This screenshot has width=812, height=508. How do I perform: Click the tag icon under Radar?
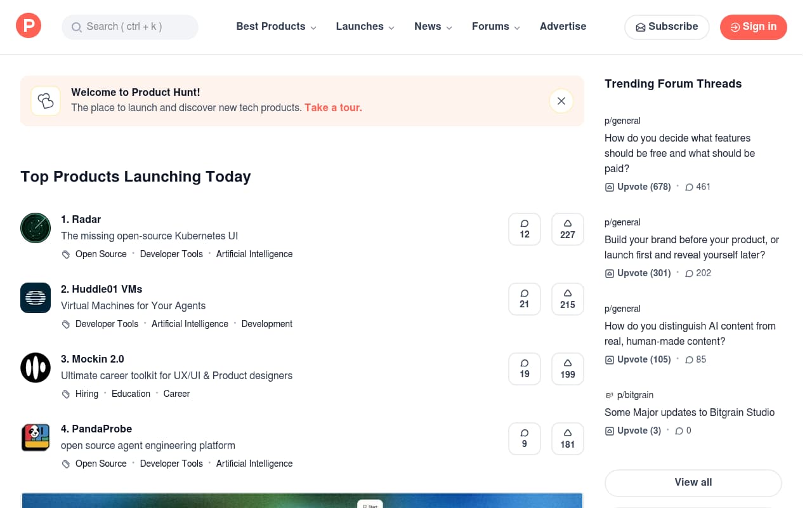(66, 255)
